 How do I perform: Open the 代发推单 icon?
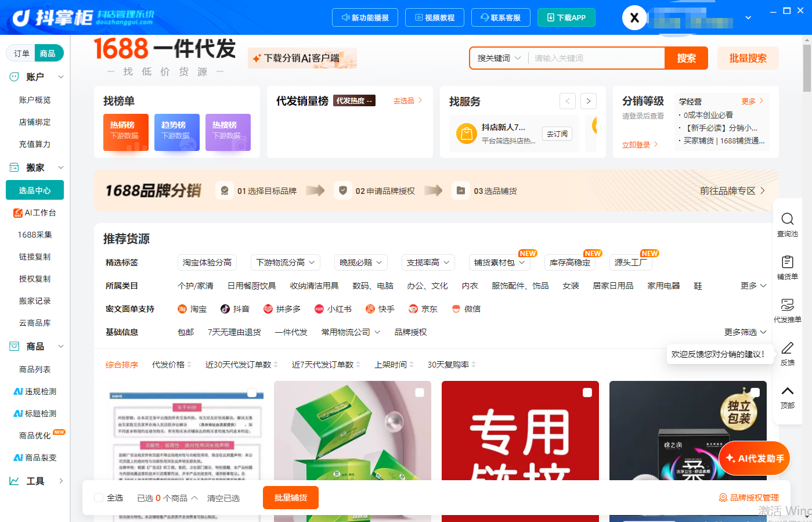pos(787,305)
